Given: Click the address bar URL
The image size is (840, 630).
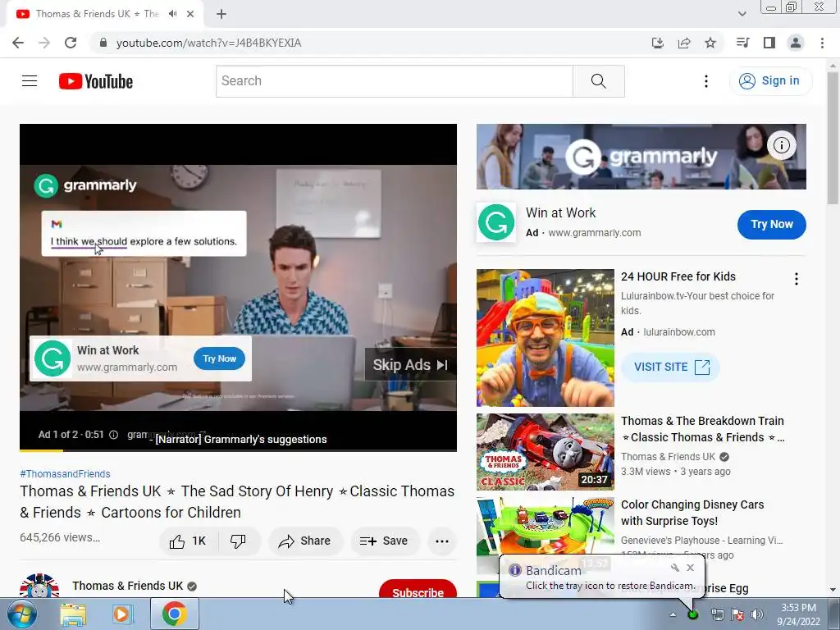Looking at the screenshot, I should click(x=208, y=43).
